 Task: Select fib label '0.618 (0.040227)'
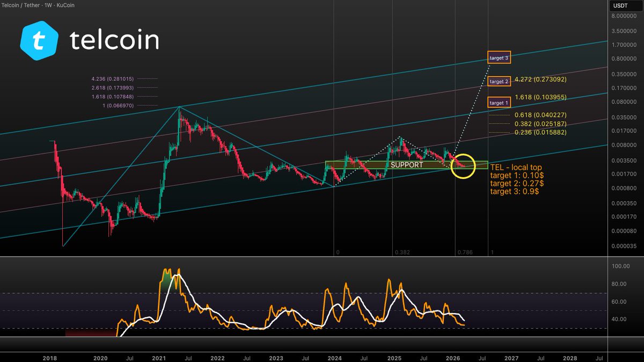point(540,115)
